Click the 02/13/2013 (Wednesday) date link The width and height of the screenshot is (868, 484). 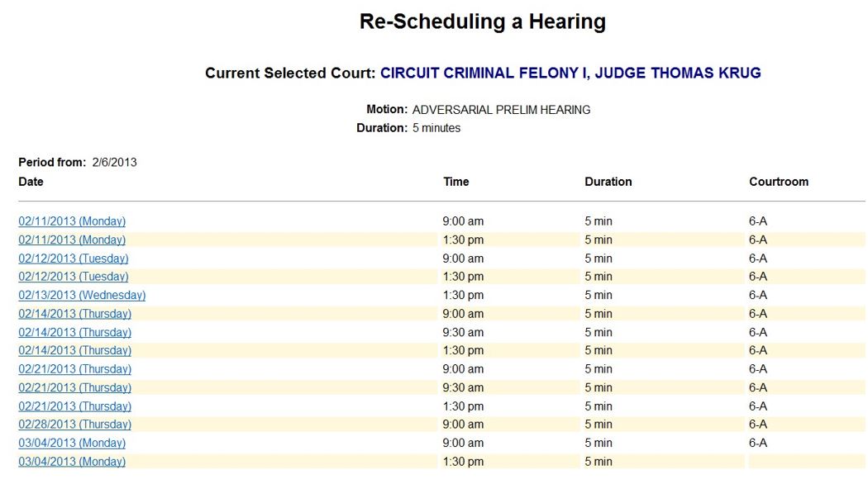(x=82, y=295)
